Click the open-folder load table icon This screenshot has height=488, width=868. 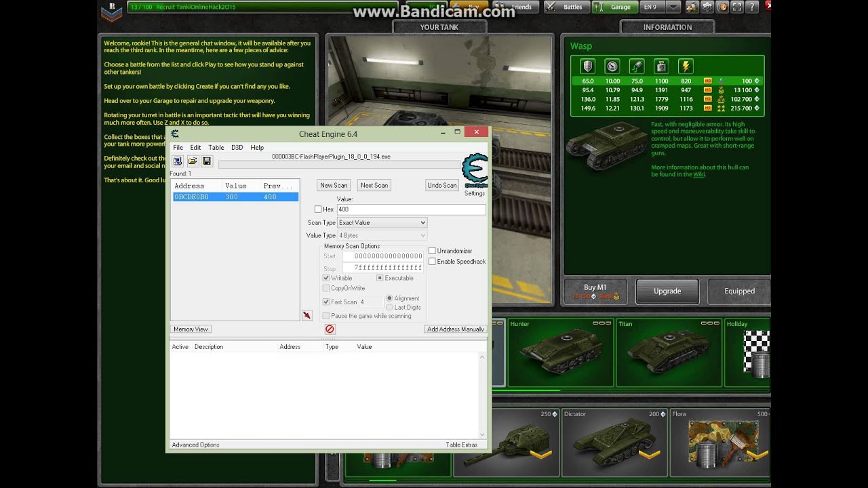pos(193,161)
